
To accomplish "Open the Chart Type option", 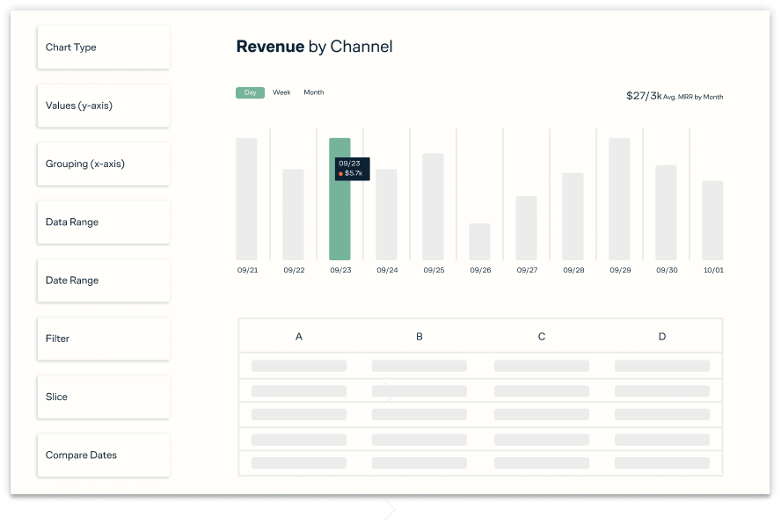I will pyautogui.click(x=103, y=47).
